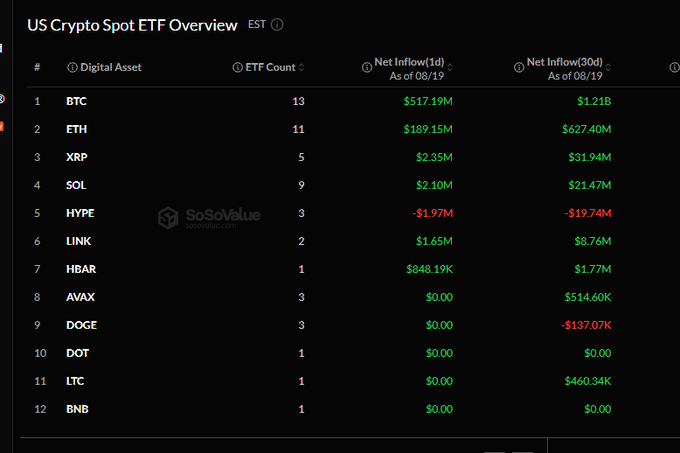The height and width of the screenshot is (453, 680).
Task: Click LTC 30d inflow $460.34K
Action: point(588,381)
